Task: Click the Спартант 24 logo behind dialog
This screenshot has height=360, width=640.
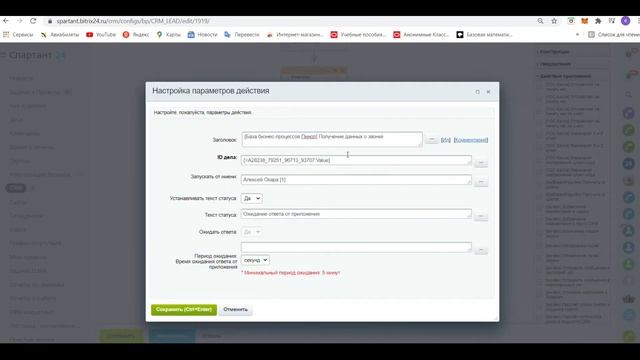Action: click(37, 55)
